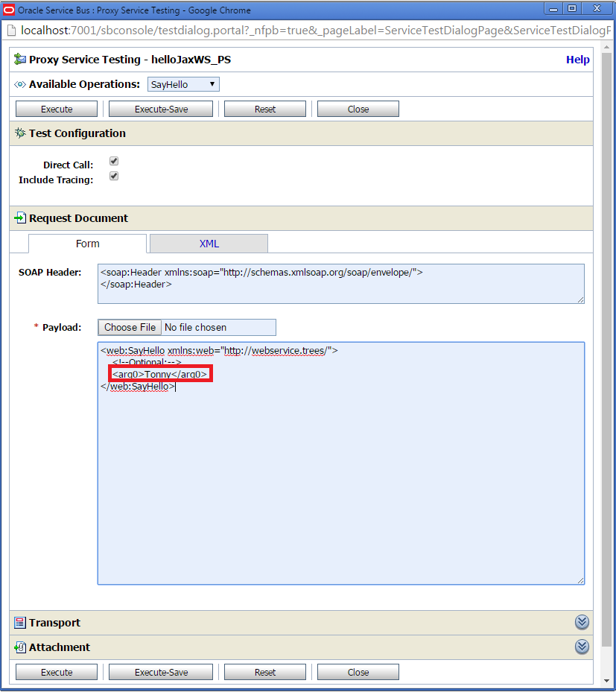Click the Oracle logo in the title bar
This screenshot has height=695, width=616.
(9, 10)
